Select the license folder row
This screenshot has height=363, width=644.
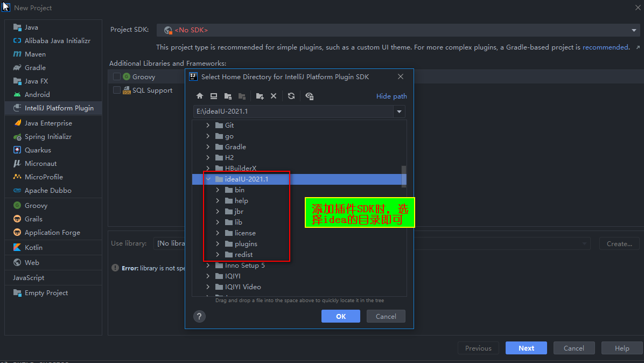click(x=299, y=233)
